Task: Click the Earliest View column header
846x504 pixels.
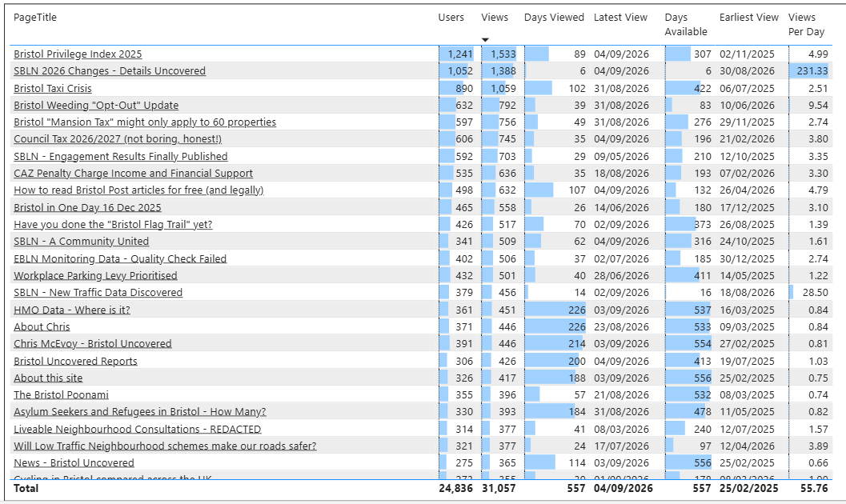Action: click(749, 18)
